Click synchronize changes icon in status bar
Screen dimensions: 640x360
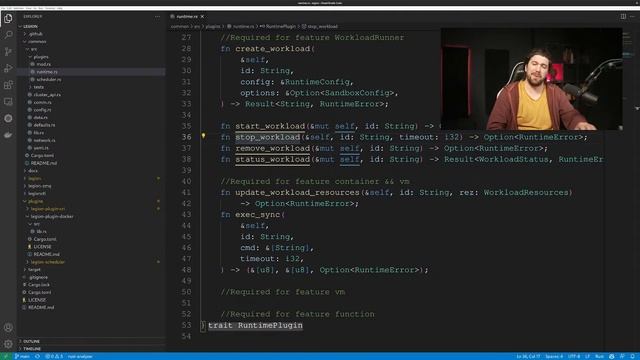pyautogui.click(x=37, y=356)
